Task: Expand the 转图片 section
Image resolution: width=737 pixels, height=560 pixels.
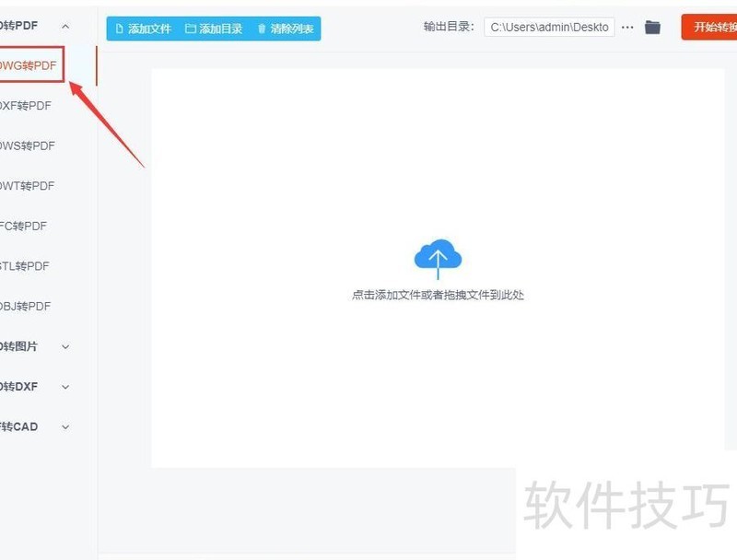Action: click(64, 346)
